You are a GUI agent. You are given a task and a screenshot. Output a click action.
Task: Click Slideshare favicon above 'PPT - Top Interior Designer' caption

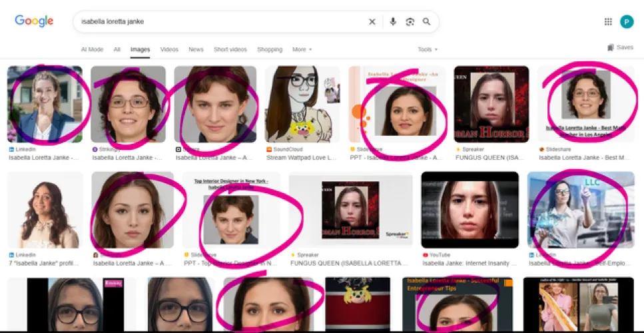(x=187, y=255)
